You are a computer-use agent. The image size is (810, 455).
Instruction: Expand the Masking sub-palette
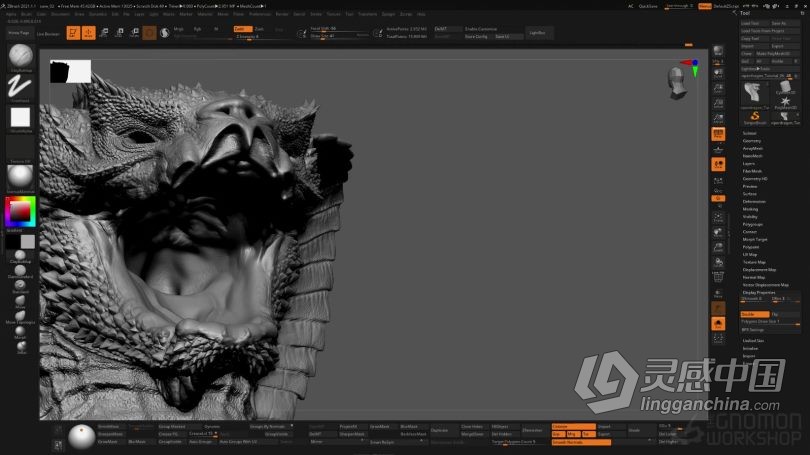750,209
